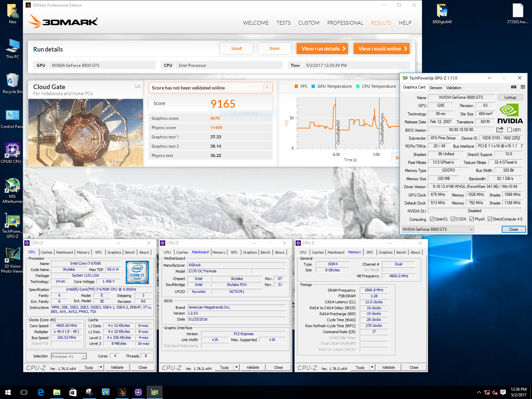Viewport: 532px width, 399px height.
Task: Switch to GPU-Z Validation tab
Action: coord(454,88)
